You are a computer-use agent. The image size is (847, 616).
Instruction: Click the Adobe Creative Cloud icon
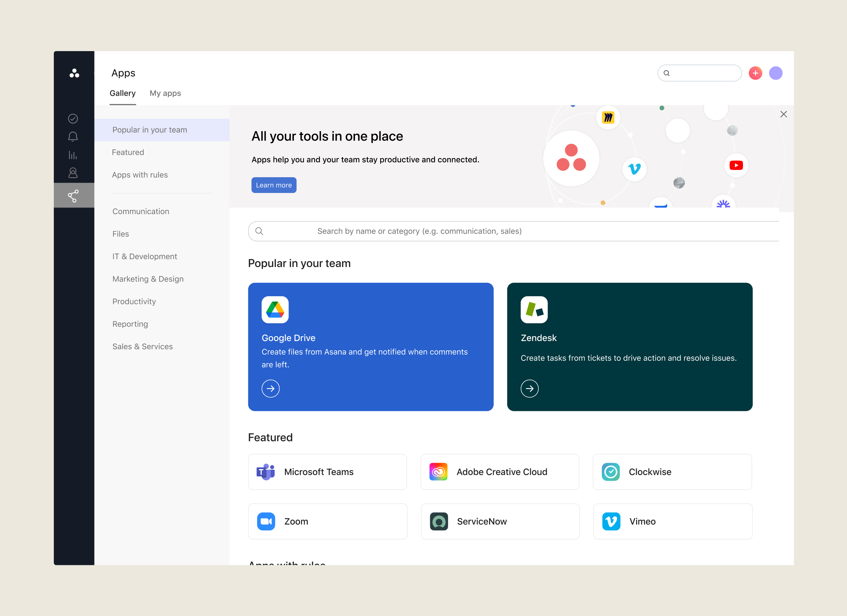click(x=438, y=472)
